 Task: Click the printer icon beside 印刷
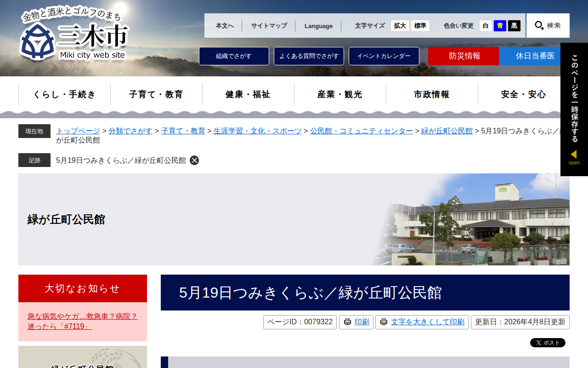(347, 322)
